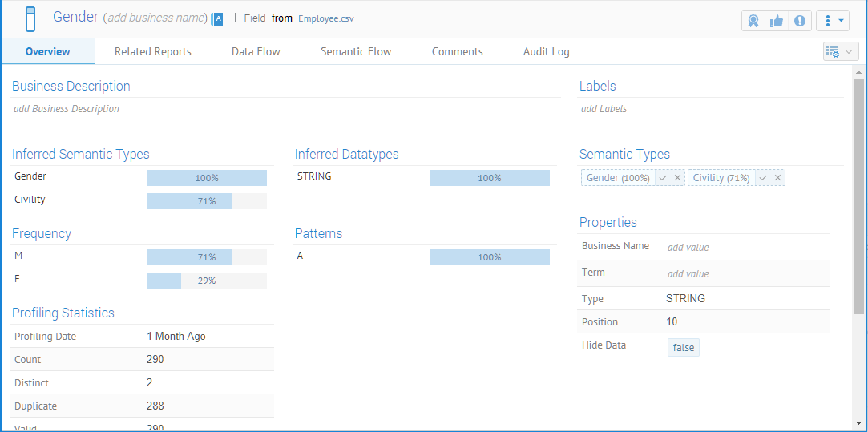This screenshot has width=868, height=432.
Task: Open the Data Flow tab
Action: tap(256, 51)
